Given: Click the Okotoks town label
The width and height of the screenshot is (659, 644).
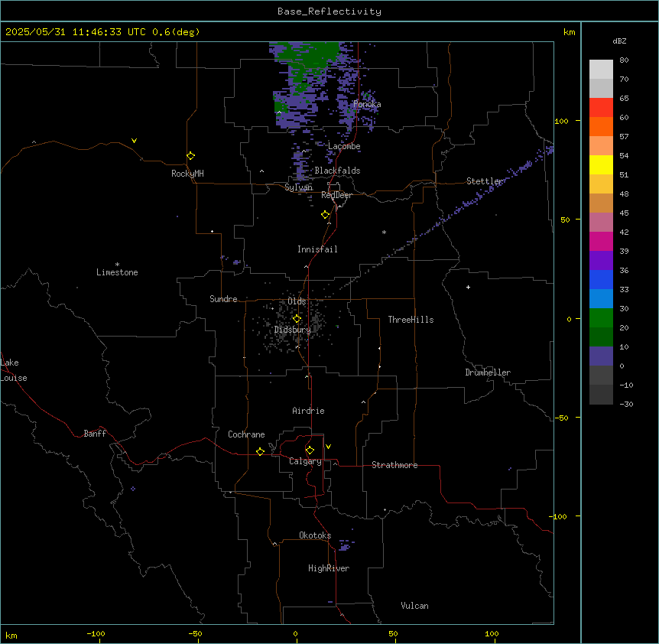Looking at the screenshot, I should pyautogui.click(x=315, y=535).
